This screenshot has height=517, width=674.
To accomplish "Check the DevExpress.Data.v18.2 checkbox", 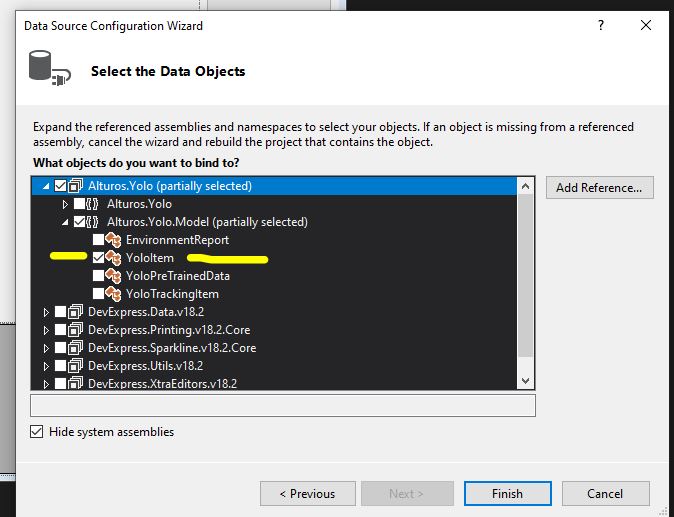I will coord(61,312).
